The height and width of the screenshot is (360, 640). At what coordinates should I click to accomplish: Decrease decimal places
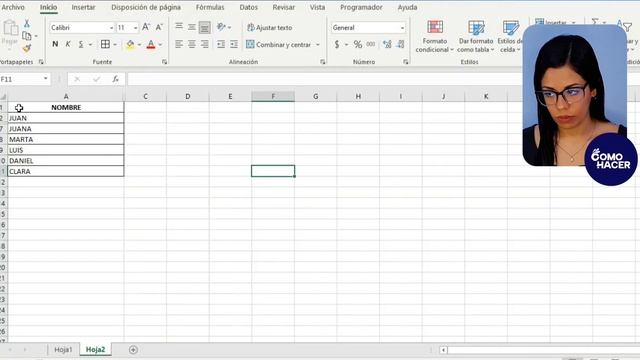point(400,44)
